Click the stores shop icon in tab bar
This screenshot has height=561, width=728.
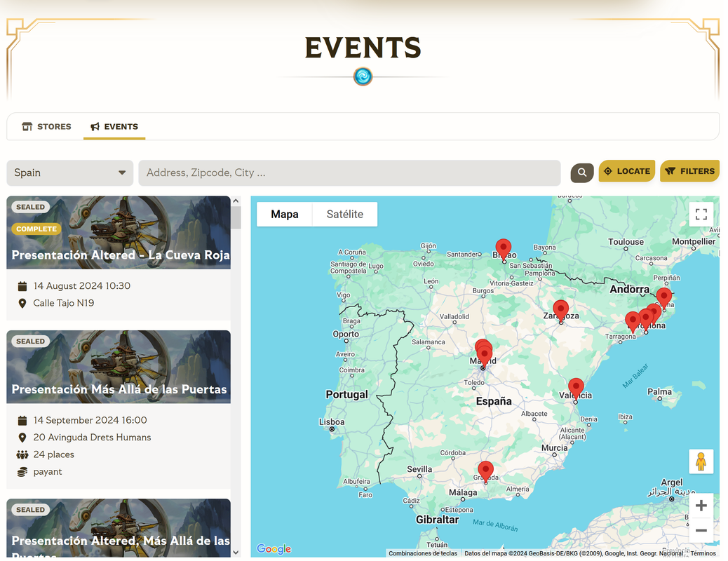27,126
